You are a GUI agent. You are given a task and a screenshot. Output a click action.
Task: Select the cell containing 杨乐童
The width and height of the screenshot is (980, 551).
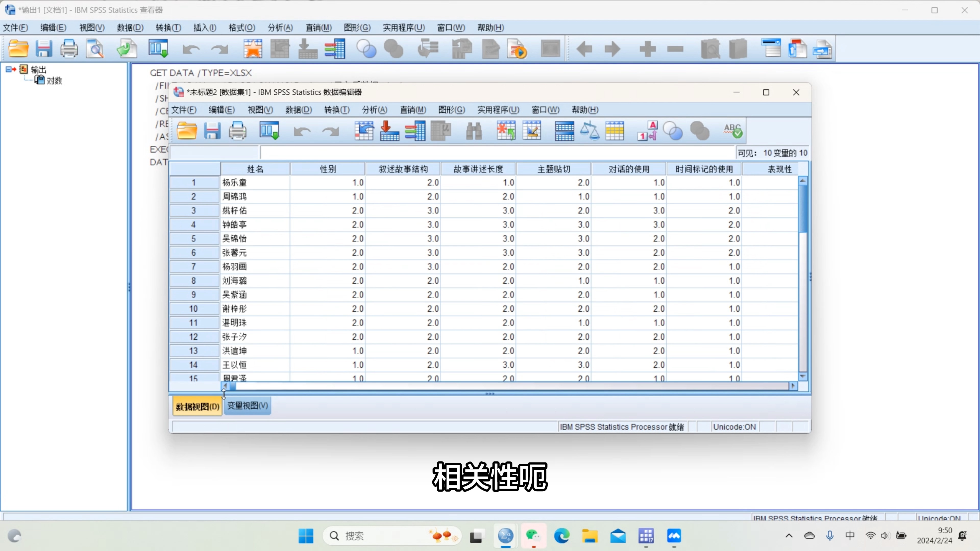pos(234,183)
